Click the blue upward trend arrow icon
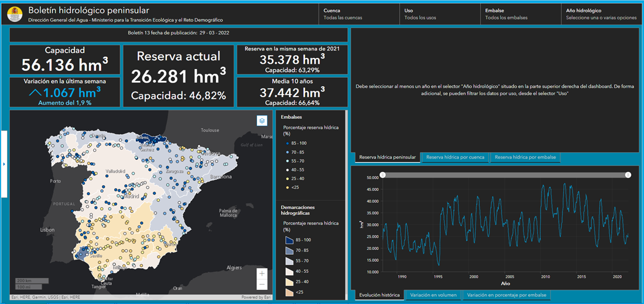Image resolution: width=644 pixels, height=304 pixels. click(x=36, y=92)
